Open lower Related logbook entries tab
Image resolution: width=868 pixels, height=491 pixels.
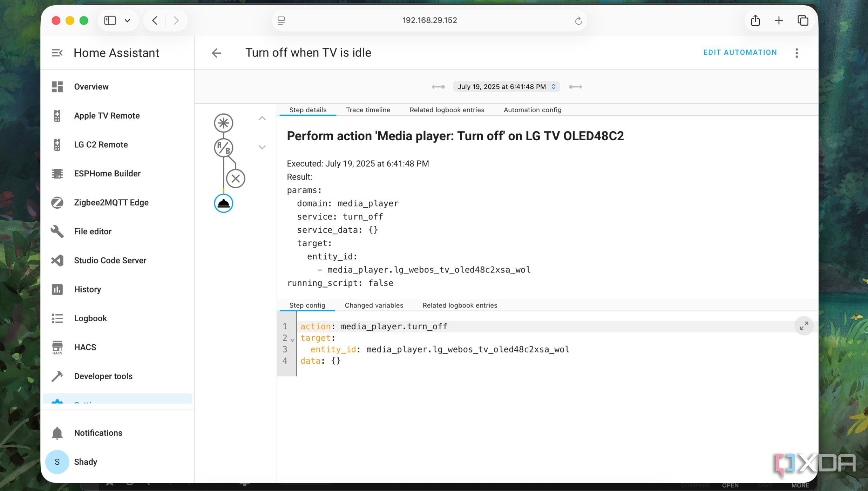[460, 305]
